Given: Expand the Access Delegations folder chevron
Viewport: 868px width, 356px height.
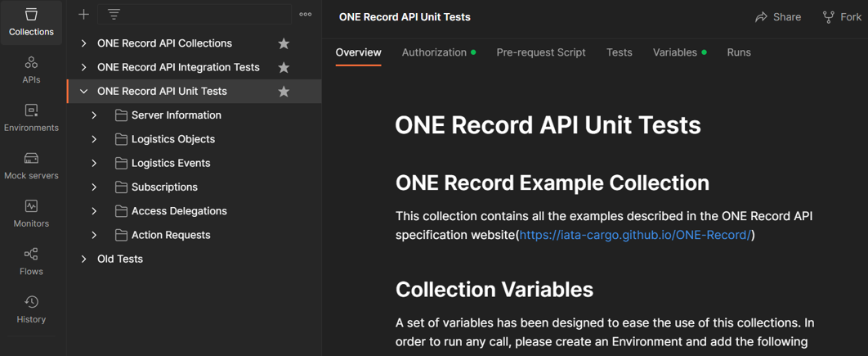Looking at the screenshot, I should tap(94, 210).
